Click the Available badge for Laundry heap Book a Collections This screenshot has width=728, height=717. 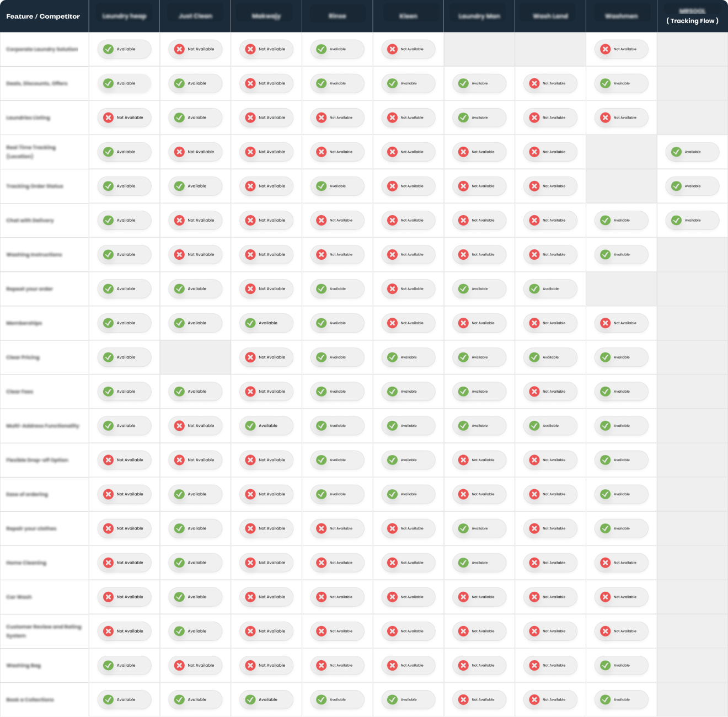(x=124, y=699)
